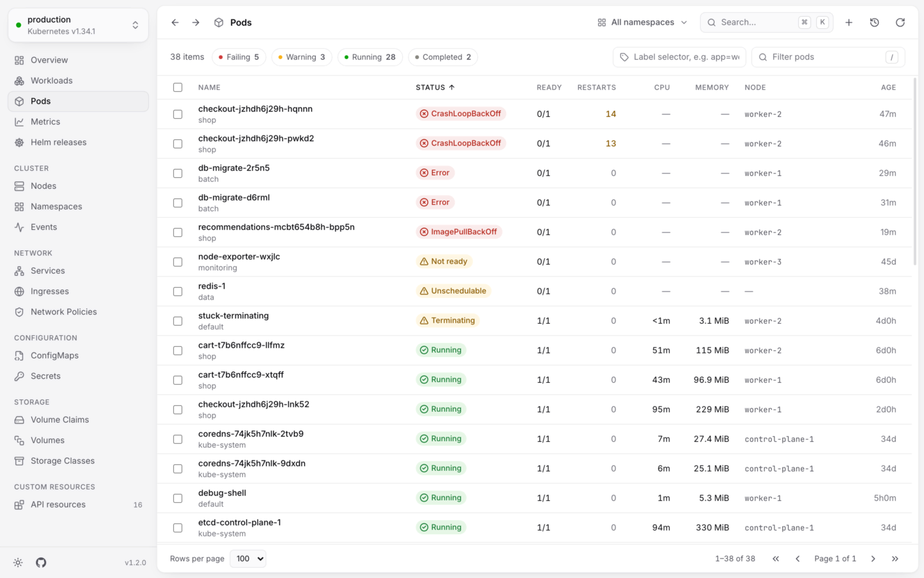
Task: Click the plus icon to create resource
Action: pyautogui.click(x=849, y=22)
